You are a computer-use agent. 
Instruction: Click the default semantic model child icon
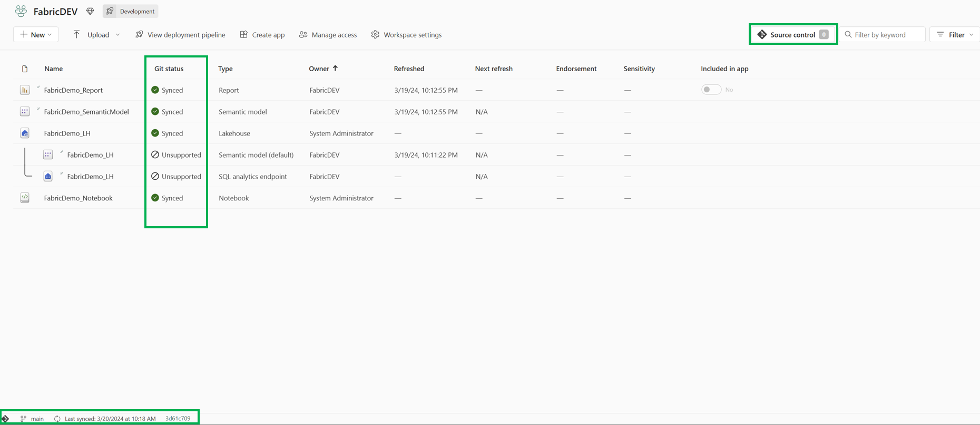[x=48, y=155]
